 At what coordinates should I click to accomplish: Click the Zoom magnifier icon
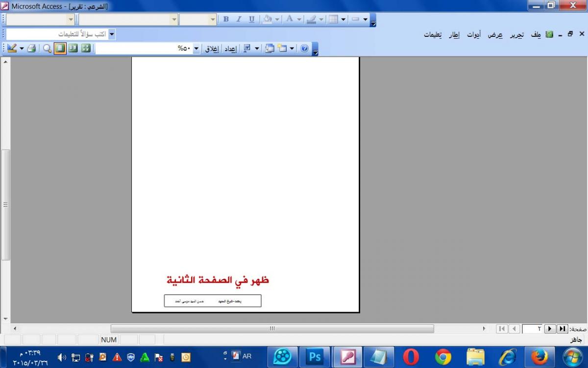point(47,49)
